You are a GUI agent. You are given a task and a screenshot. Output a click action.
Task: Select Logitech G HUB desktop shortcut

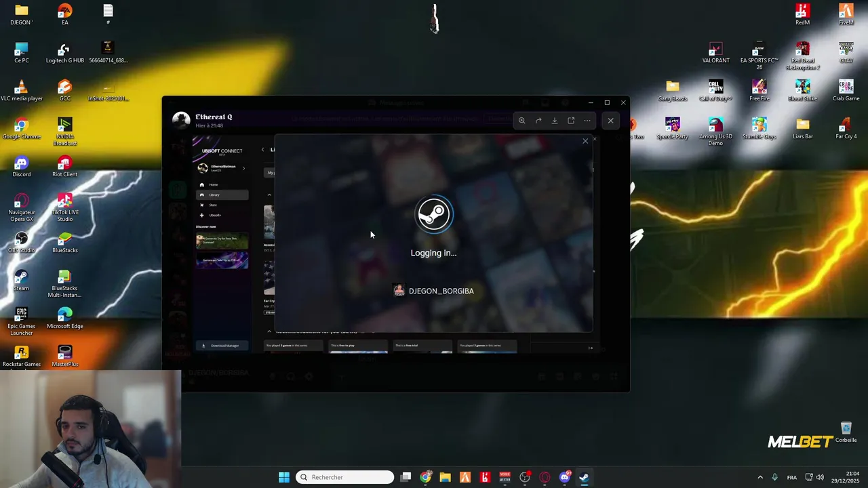[65, 53]
